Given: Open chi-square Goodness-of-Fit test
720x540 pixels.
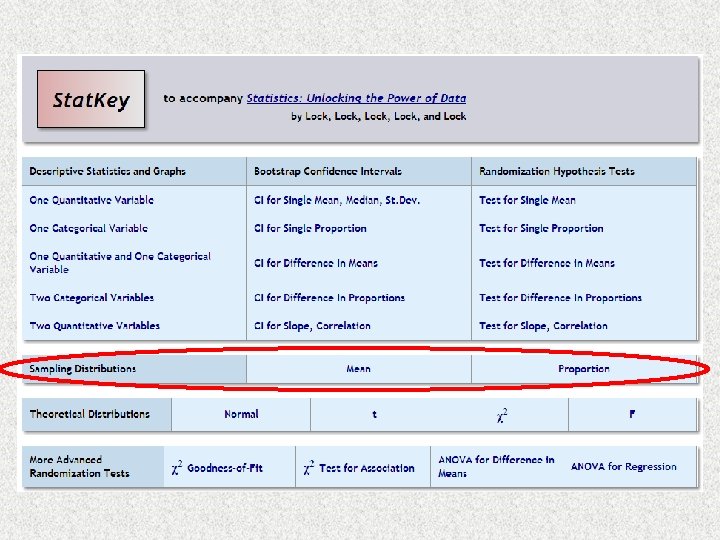Looking at the screenshot, I should [217, 467].
